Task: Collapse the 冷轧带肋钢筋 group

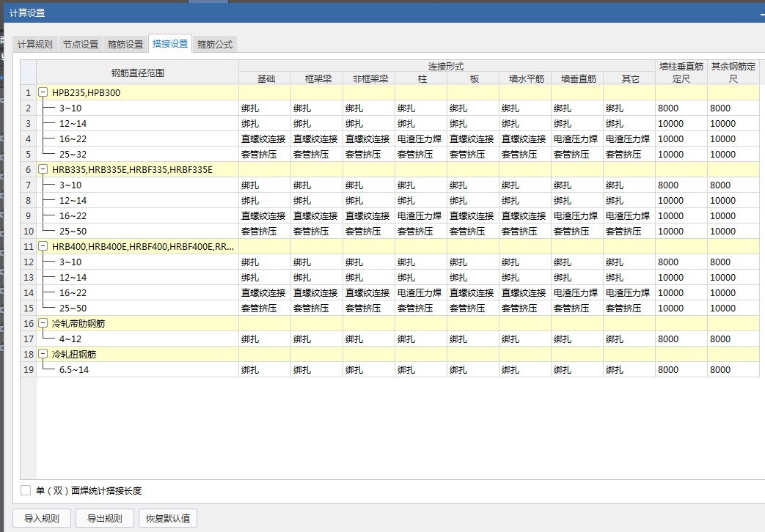Action: point(43,324)
